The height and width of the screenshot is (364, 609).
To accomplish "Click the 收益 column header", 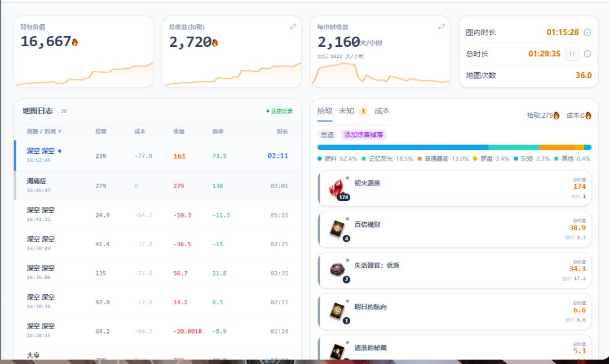I will tap(179, 131).
